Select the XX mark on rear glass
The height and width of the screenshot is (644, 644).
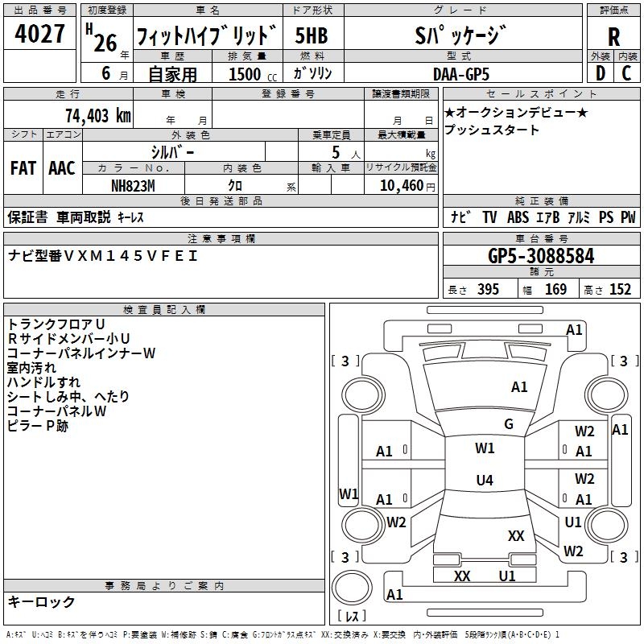pyautogui.click(x=516, y=535)
